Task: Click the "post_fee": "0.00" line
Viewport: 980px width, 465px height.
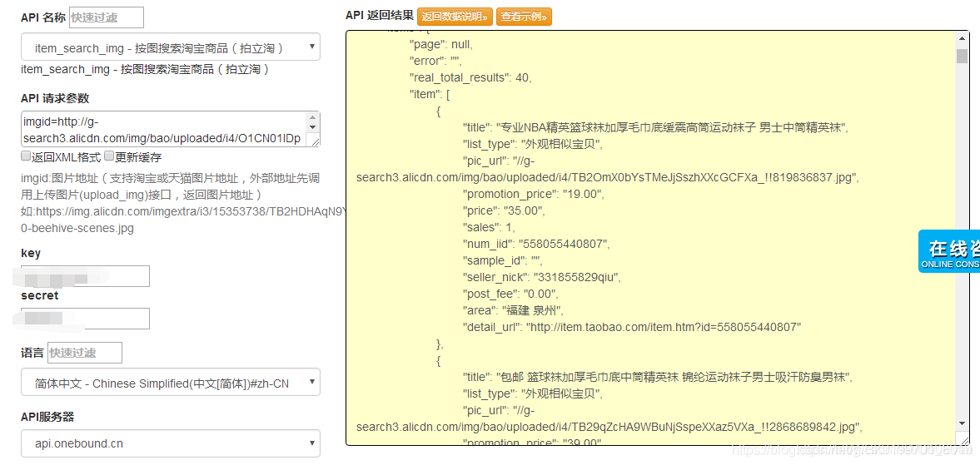Action: [x=510, y=294]
